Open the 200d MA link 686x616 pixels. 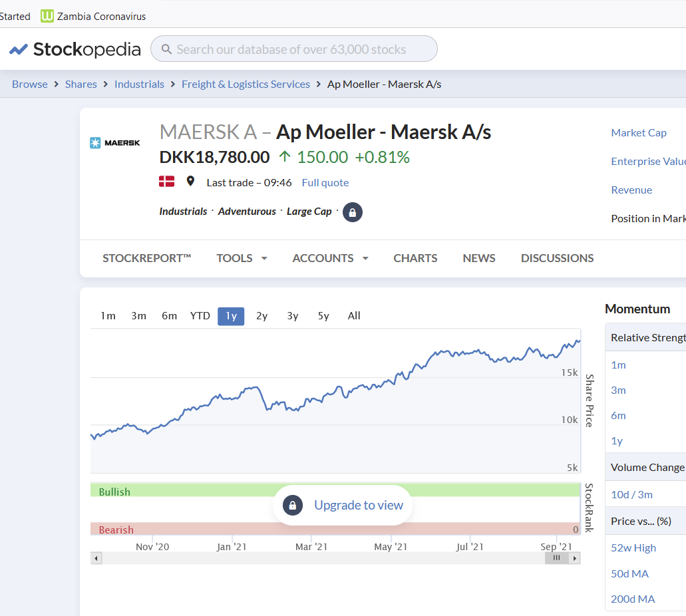pos(633,599)
